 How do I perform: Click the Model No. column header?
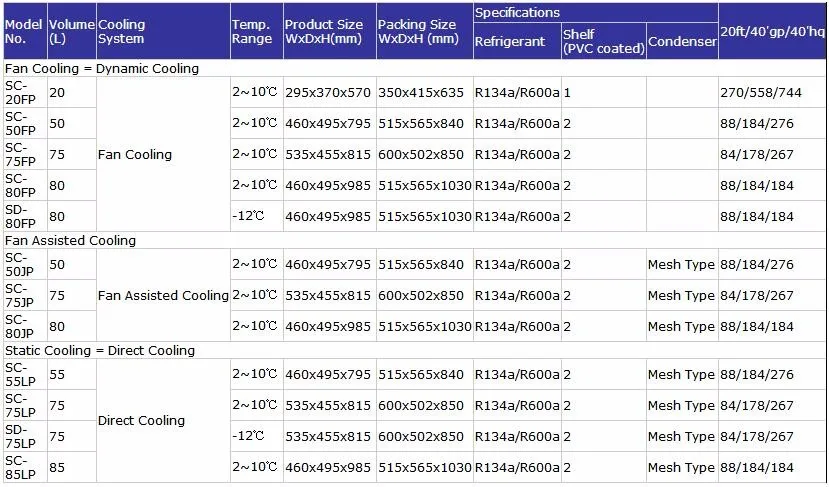24,31
